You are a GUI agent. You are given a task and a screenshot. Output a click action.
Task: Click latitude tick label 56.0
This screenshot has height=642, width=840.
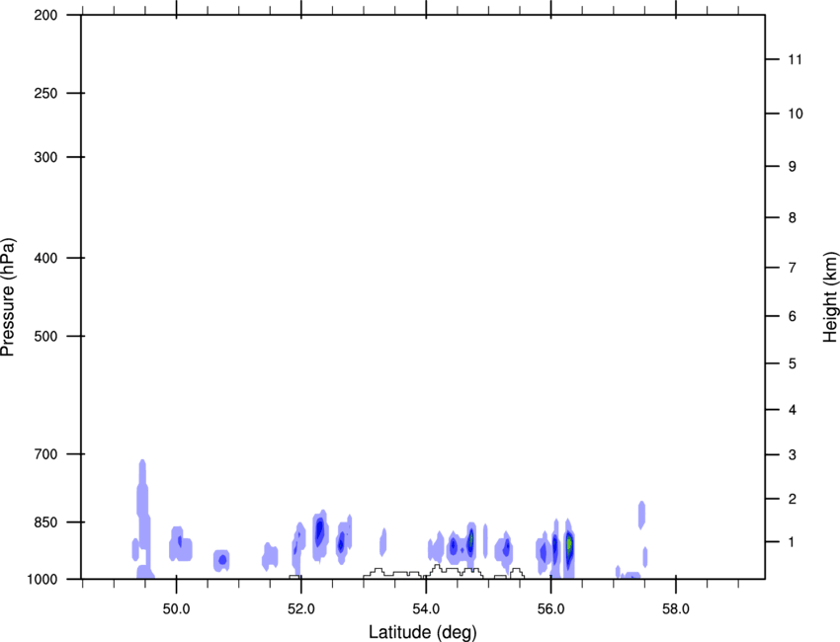(550, 609)
